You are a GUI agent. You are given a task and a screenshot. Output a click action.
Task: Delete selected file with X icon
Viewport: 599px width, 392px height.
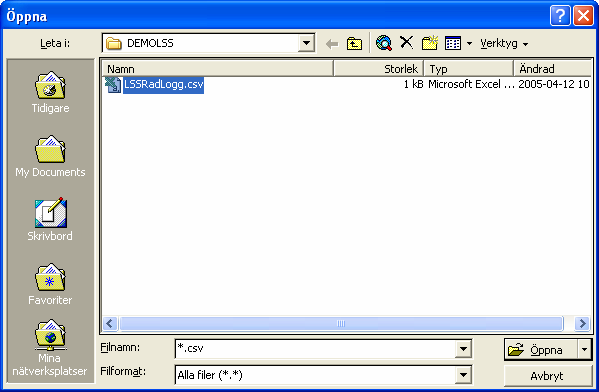pos(406,42)
